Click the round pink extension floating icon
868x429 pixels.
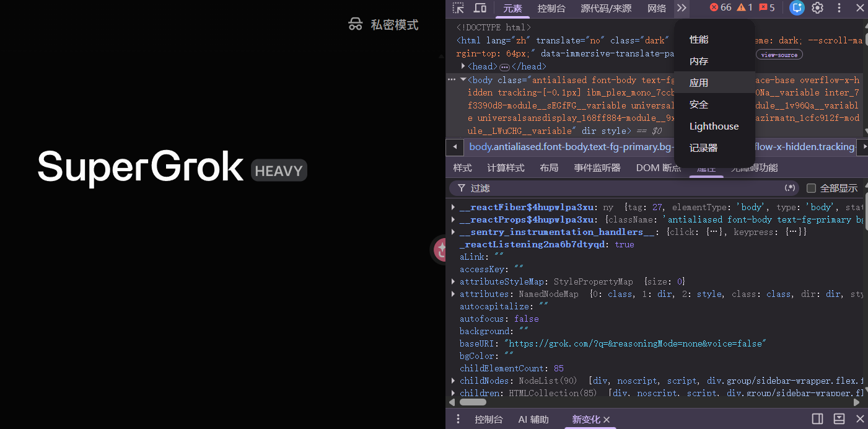(x=439, y=250)
